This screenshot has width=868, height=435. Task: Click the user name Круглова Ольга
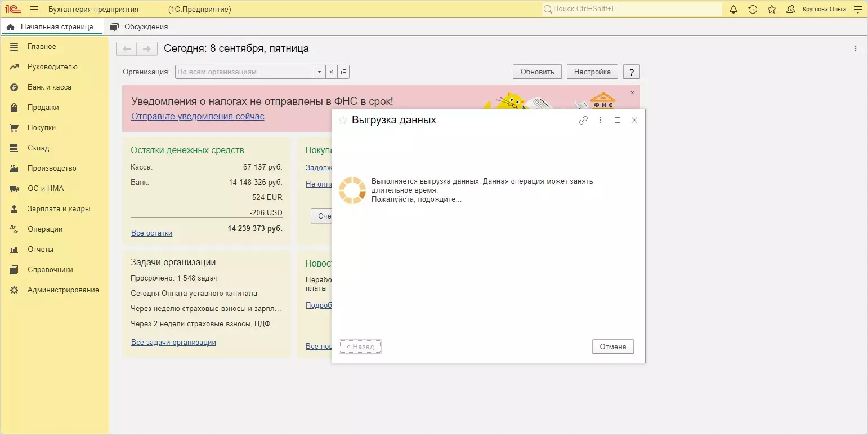click(x=824, y=10)
